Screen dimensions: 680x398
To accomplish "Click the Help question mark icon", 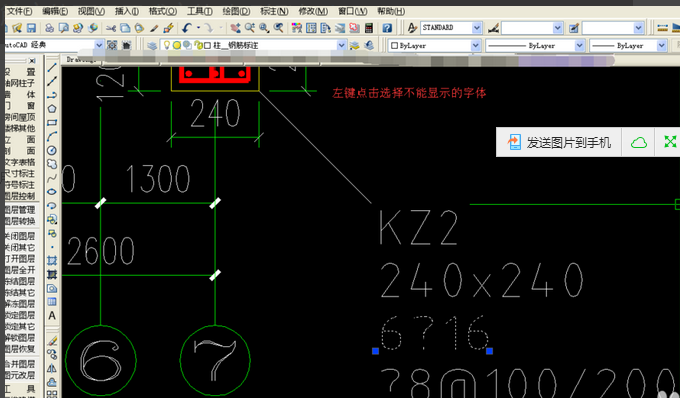I will (x=387, y=28).
